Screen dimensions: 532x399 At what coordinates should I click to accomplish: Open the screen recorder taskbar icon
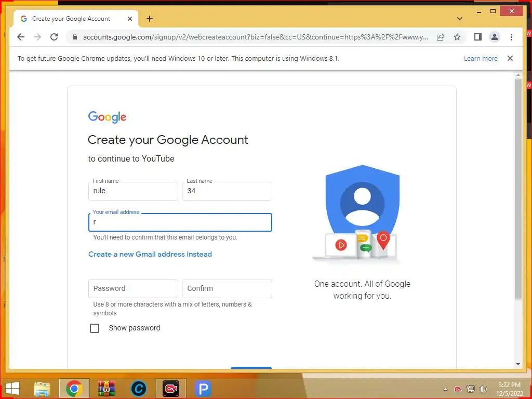(x=170, y=389)
